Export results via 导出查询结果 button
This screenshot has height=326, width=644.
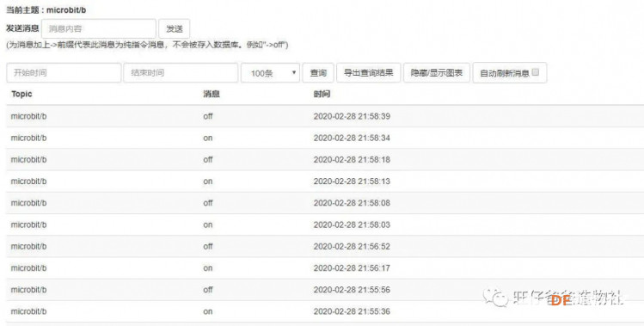pyautogui.click(x=368, y=73)
